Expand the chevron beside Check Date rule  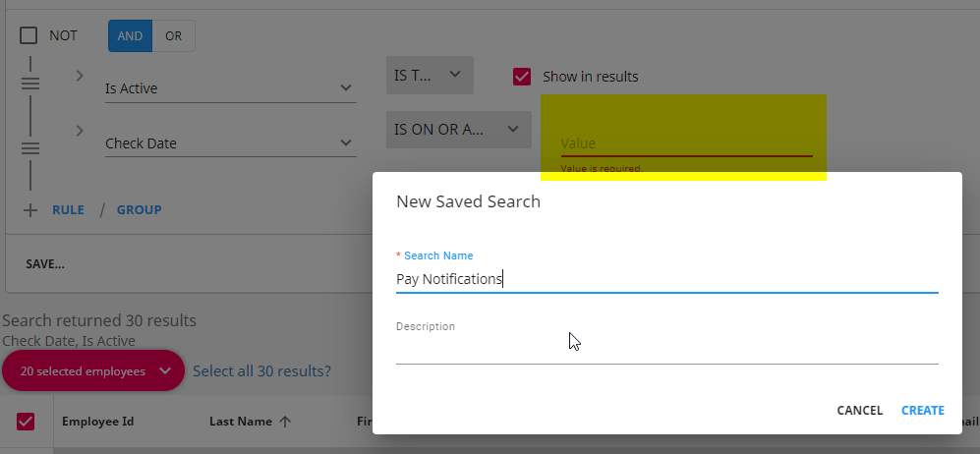click(80, 131)
